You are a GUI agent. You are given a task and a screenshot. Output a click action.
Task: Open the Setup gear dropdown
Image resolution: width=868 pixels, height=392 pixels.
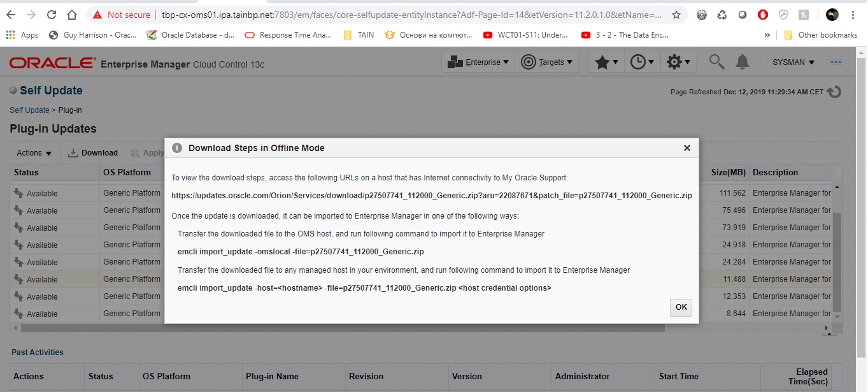pyautogui.click(x=679, y=62)
